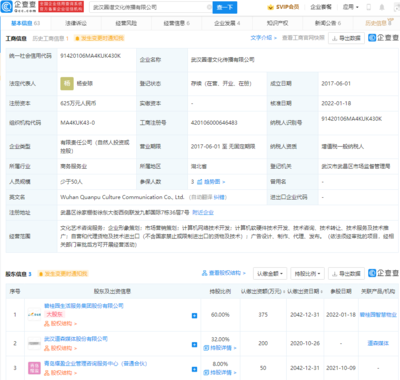The width and height of the screenshot is (400, 380).
Task: Switch to the 法律诉讼 tab
Action: coord(76,23)
